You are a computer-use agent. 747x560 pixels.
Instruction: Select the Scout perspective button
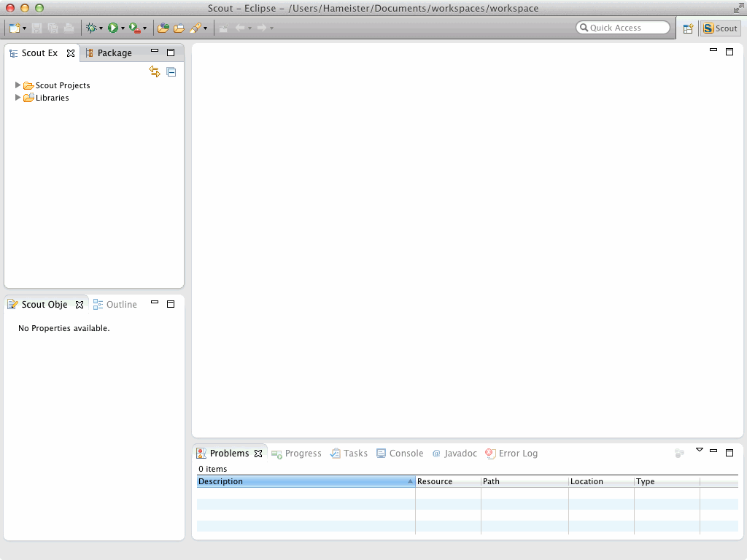tap(720, 28)
